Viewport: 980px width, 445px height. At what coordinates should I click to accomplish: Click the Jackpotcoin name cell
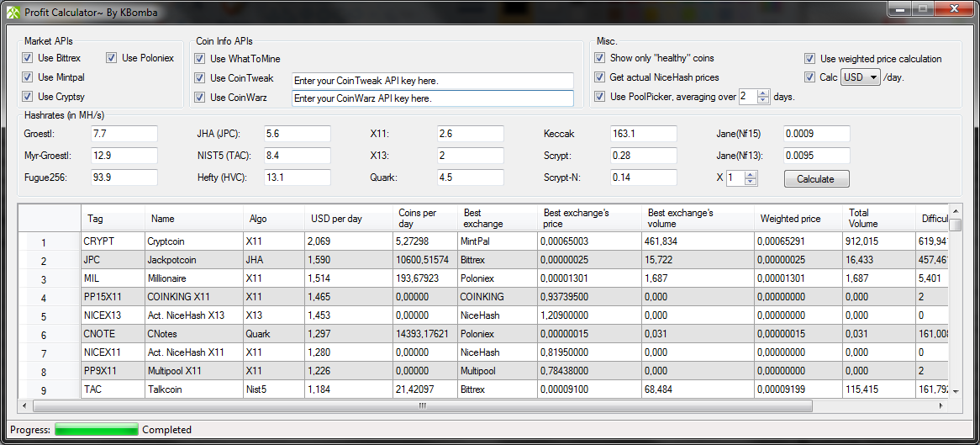194,260
